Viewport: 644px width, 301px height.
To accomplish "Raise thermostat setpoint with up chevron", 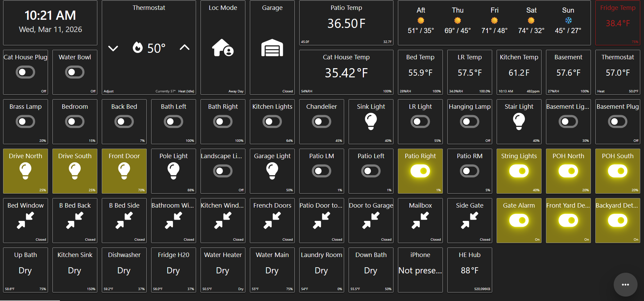I will pos(184,47).
